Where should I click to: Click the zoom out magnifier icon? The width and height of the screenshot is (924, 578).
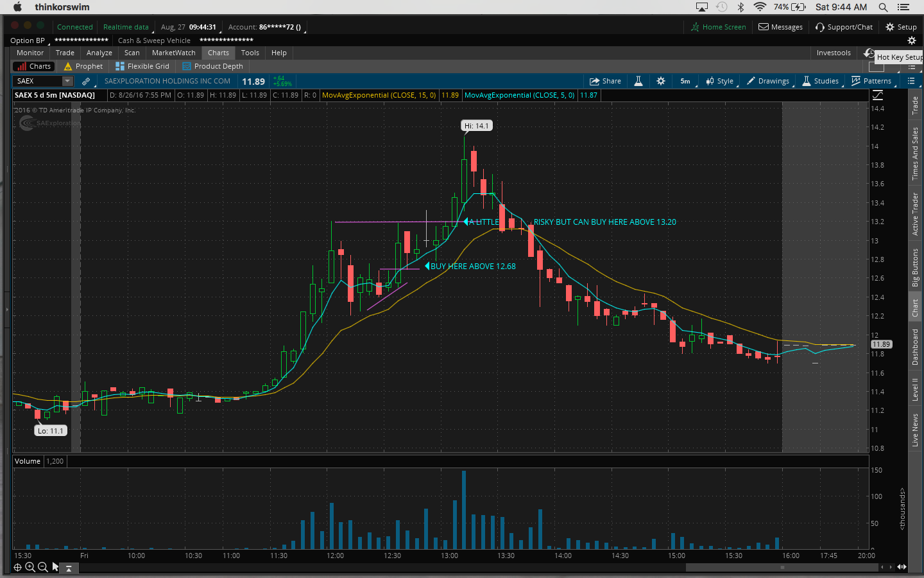(x=42, y=567)
